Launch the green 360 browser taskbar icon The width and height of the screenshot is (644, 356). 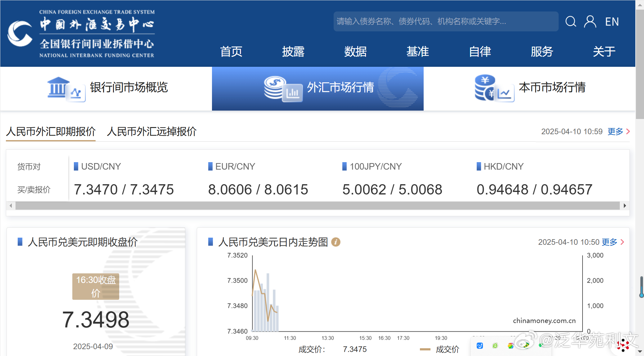(495, 345)
